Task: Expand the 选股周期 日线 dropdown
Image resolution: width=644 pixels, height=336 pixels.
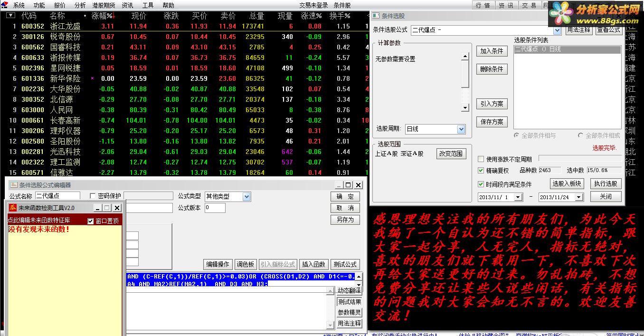Action: [x=461, y=129]
